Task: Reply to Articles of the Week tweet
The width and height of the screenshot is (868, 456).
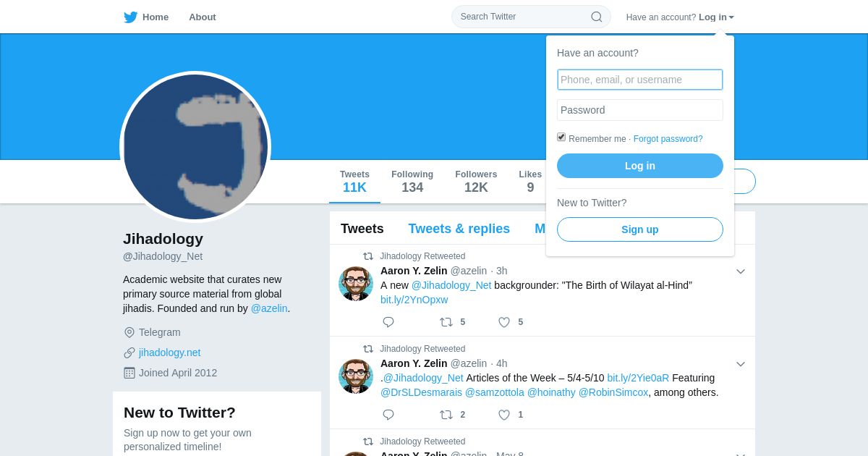Action: [x=388, y=415]
